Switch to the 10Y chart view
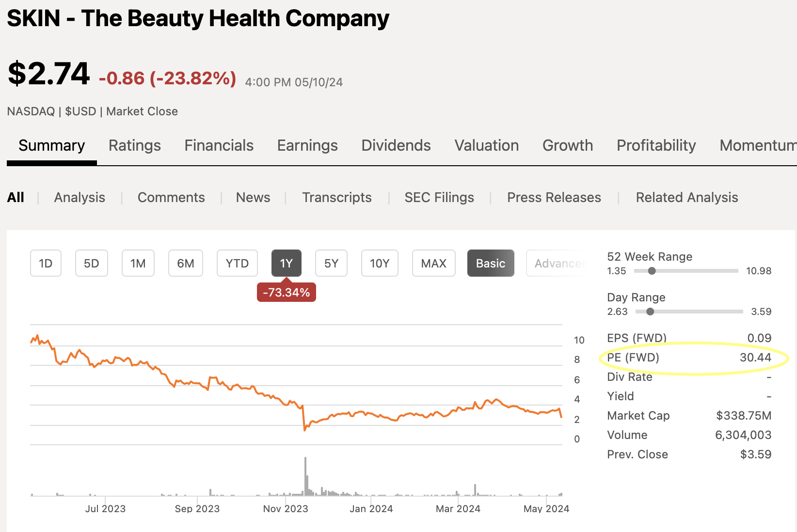Screen dimensions: 797x532 pyautogui.click(x=380, y=263)
